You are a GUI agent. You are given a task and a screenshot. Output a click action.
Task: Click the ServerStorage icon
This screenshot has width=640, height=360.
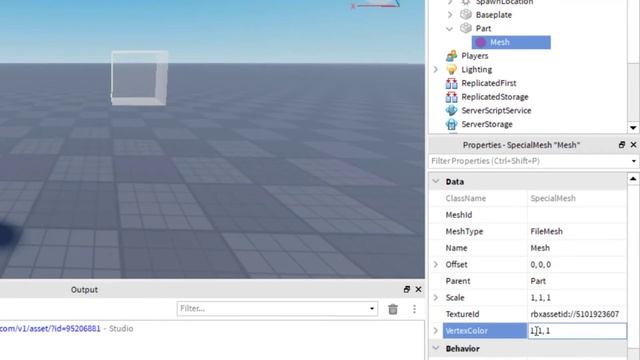click(x=451, y=124)
